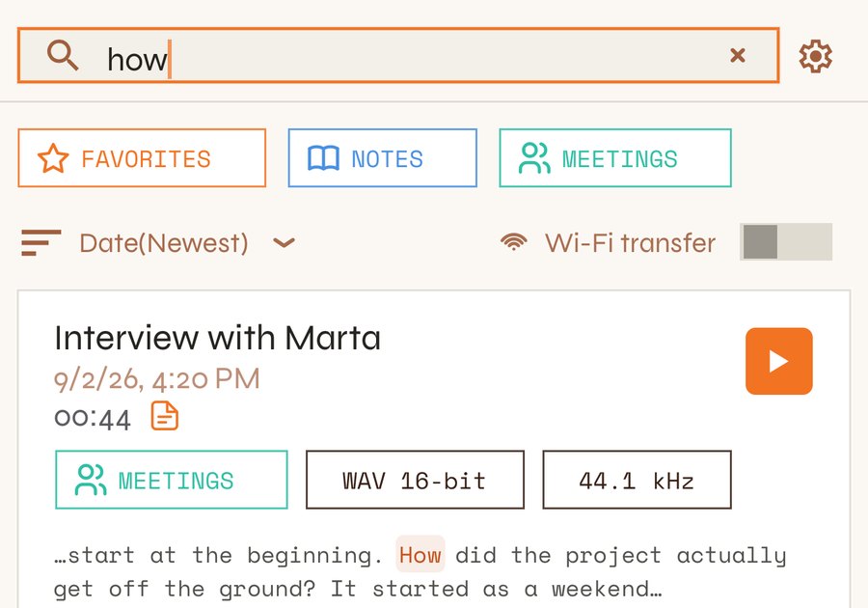Viewport: 868px width, 608px height.
Task: Play the Interview with Marta recording
Action: click(779, 361)
